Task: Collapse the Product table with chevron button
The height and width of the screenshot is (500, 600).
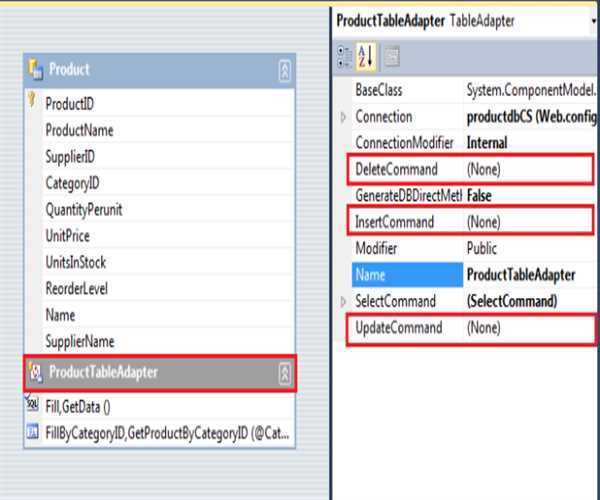Action: click(x=284, y=70)
